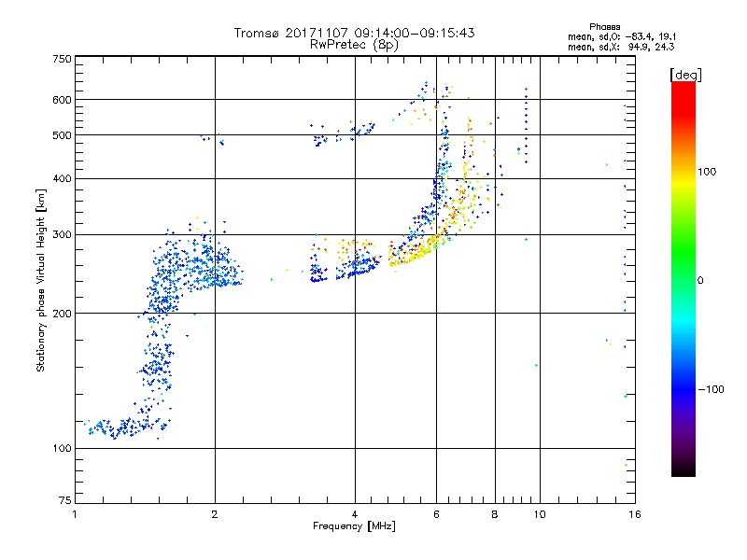
Task: Click the 'Frequency [MHz]' axis label
Action: click(x=354, y=526)
